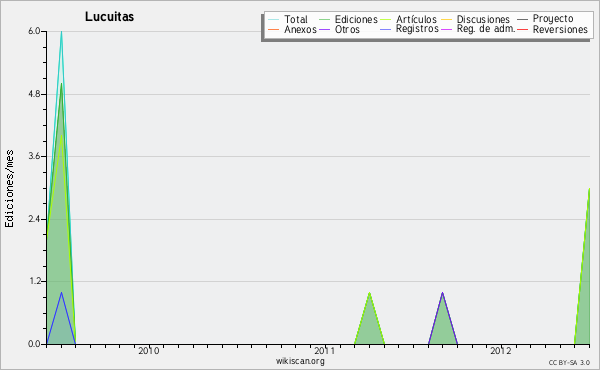Viewport: 600px width, 370px height.
Task: Click the "Ediciones/mes" axis title
Action: tap(9, 188)
